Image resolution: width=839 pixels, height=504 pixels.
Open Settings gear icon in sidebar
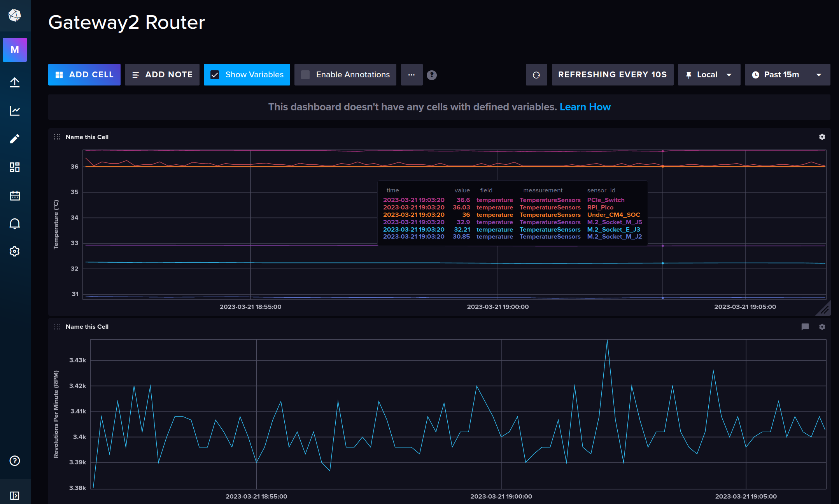pos(15,251)
